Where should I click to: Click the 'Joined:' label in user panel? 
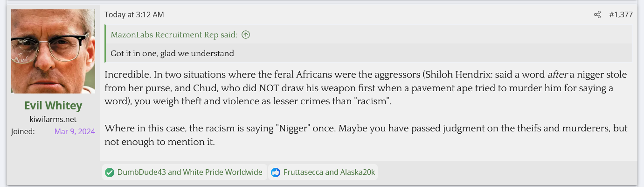click(x=23, y=131)
